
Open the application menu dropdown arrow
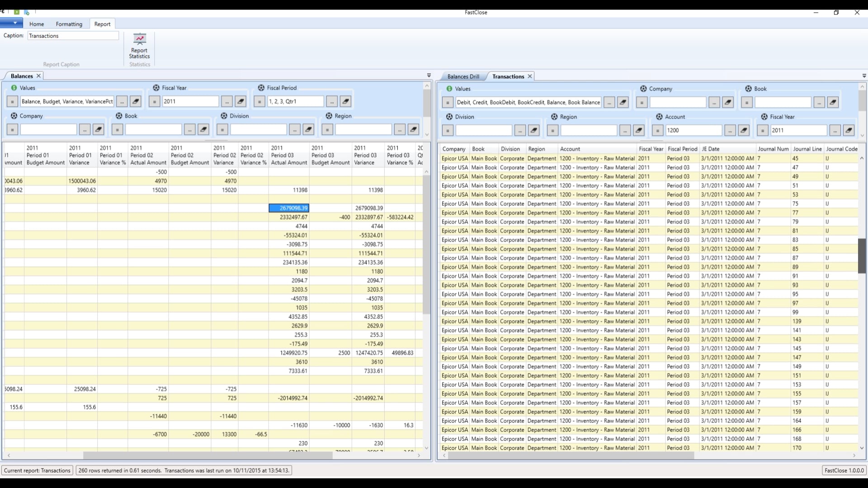[x=15, y=23]
